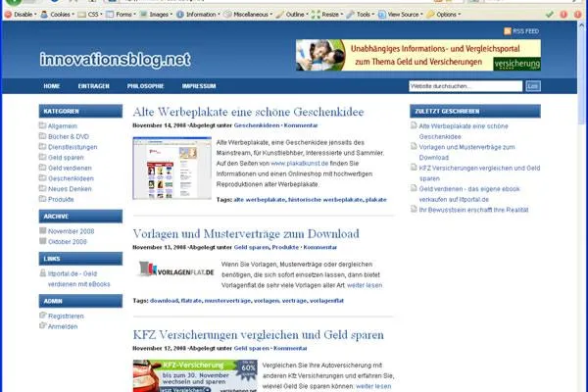Go to the IMPRESSUM navigation item

[x=199, y=86]
